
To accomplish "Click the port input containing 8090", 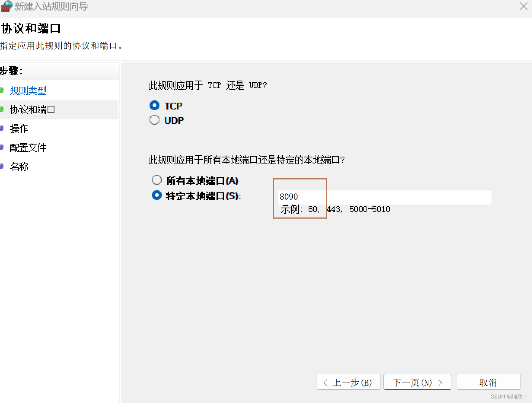I will [x=381, y=197].
